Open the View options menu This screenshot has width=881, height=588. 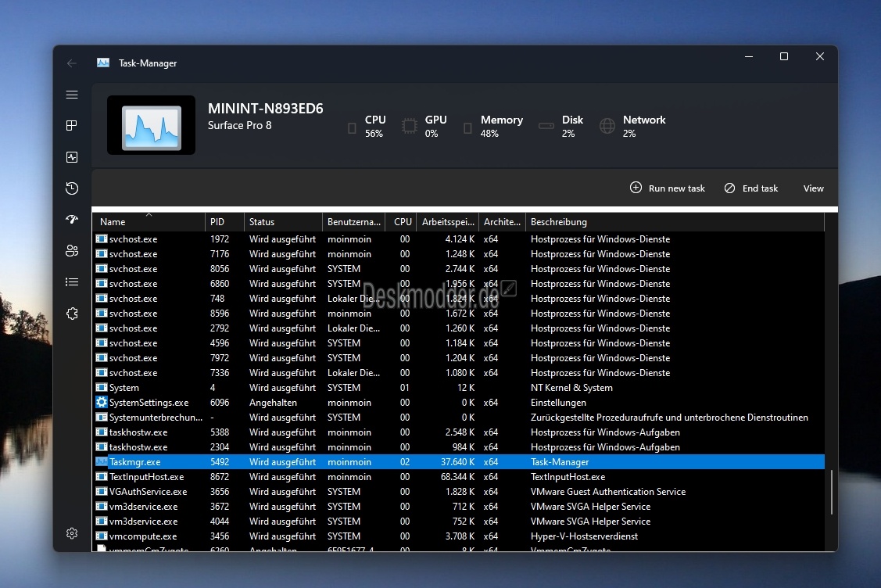[813, 189]
